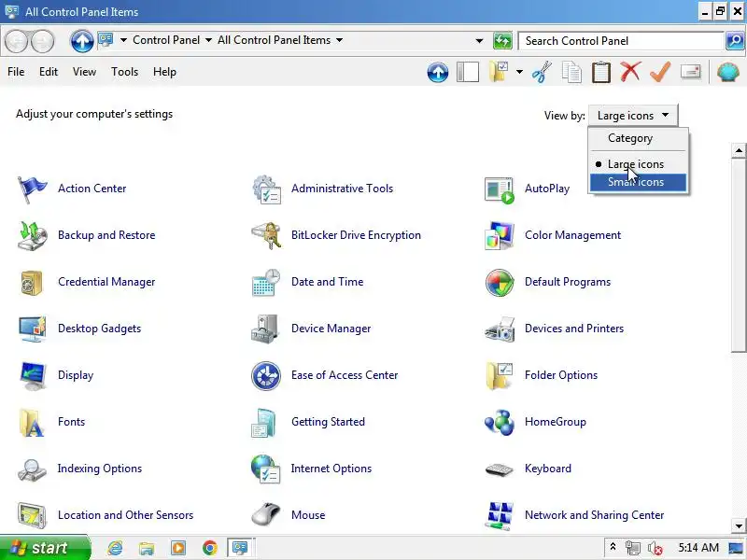Open the Folder Options link

561,375
